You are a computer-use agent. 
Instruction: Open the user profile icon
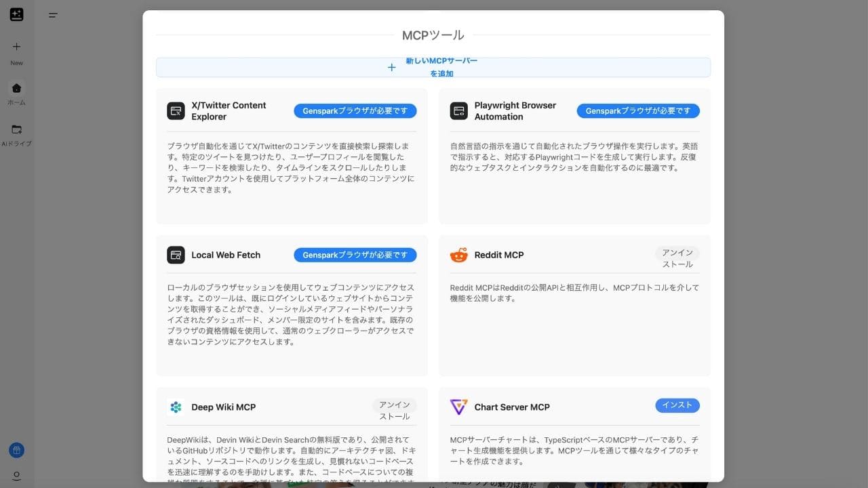click(17, 476)
